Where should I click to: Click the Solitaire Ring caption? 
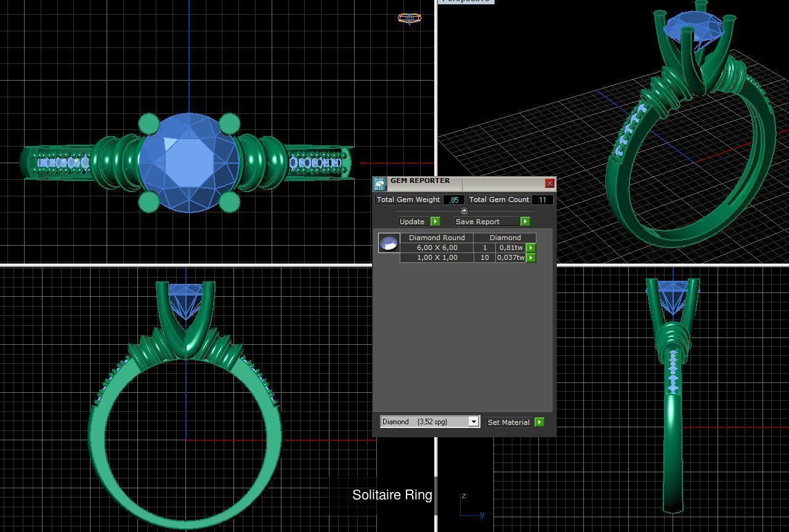coord(392,495)
